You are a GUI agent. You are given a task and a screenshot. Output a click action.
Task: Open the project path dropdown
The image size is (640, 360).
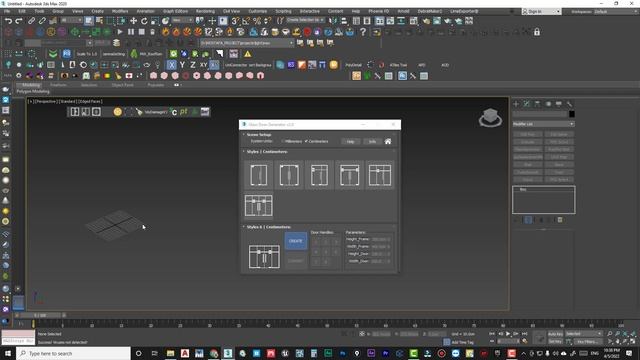pyautogui.click(x=247, y=43)
